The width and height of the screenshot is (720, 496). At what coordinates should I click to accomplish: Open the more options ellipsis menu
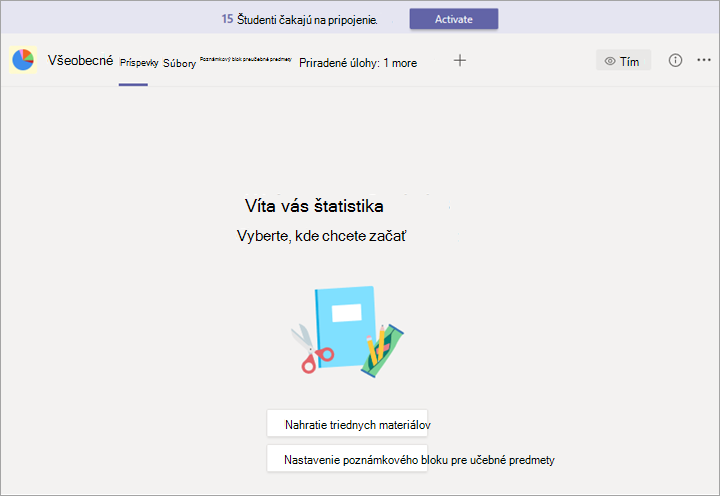tap(703, 60)
